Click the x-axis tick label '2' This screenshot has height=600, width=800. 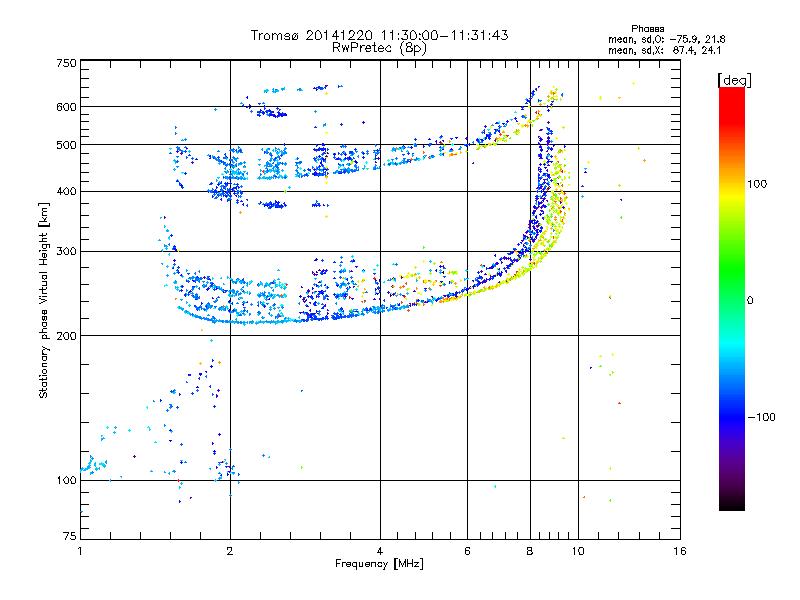(230, 551)
